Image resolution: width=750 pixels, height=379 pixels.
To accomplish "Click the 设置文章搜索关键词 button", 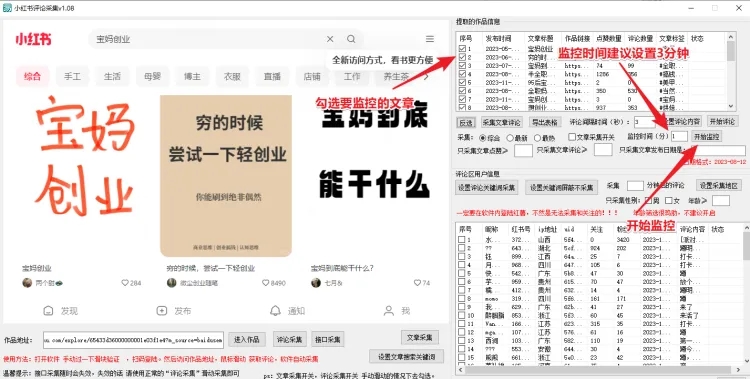I will coord(407,357).
